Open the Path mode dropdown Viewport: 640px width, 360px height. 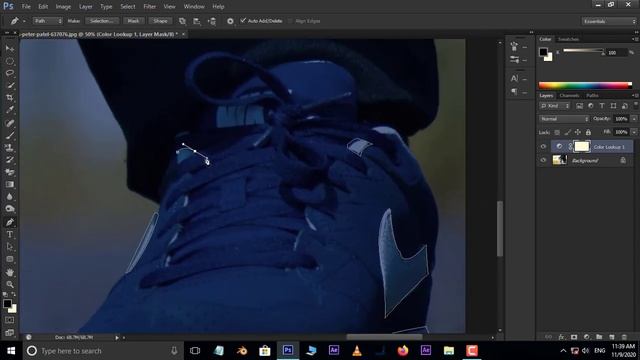47,21
